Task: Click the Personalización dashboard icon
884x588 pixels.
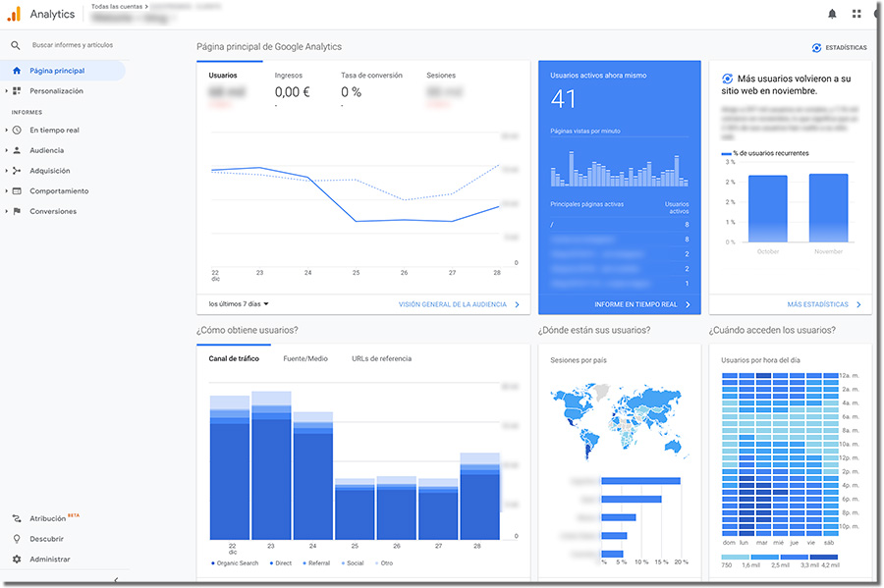Action: pyautogui.click(x=17, y=90)
